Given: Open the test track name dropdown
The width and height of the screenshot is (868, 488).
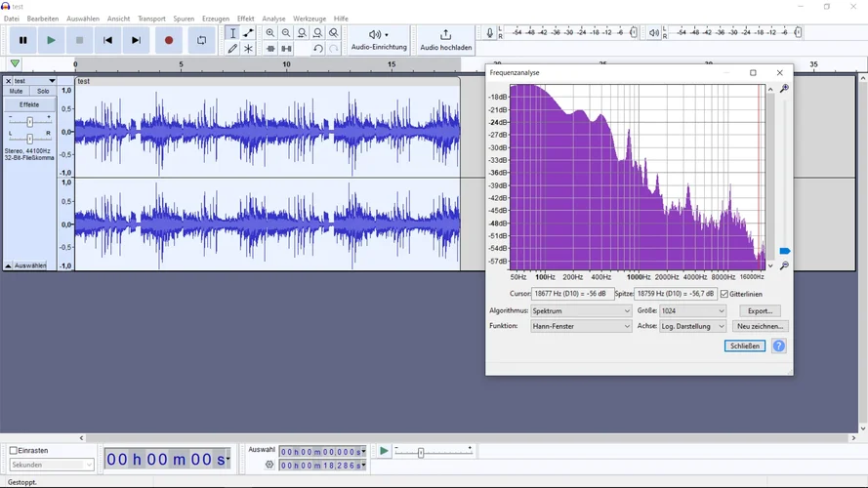Looking at the screenshot, I should point(35,81).
